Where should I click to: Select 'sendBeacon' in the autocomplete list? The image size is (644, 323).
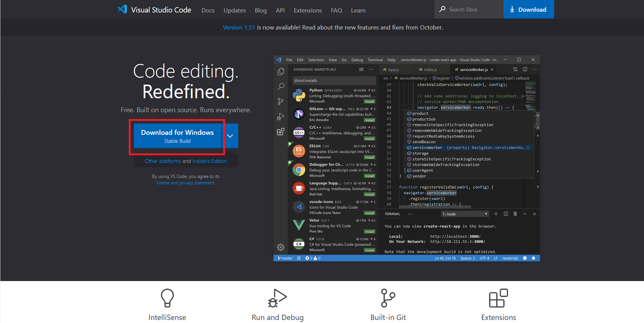[x=470, y=142]
